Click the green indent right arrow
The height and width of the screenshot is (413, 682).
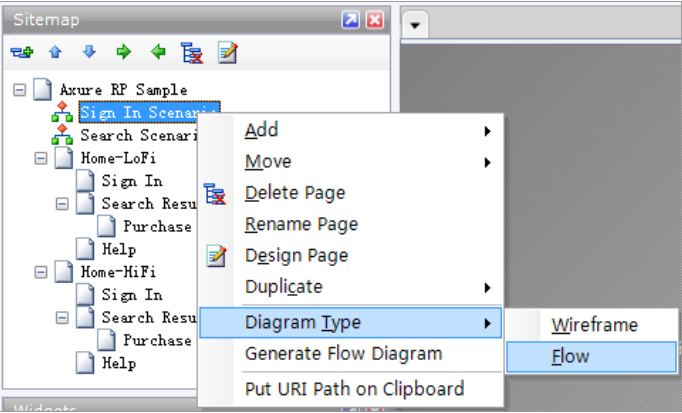[123, 53]
